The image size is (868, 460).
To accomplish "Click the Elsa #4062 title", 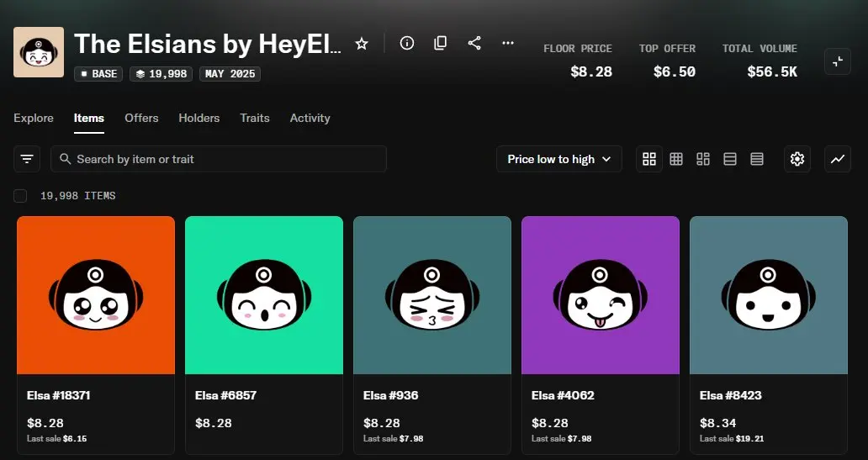I will pos(563,395).
